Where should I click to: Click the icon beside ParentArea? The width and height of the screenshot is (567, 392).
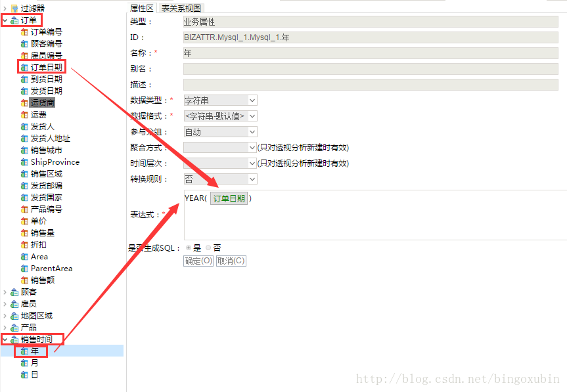pos(24,269)
